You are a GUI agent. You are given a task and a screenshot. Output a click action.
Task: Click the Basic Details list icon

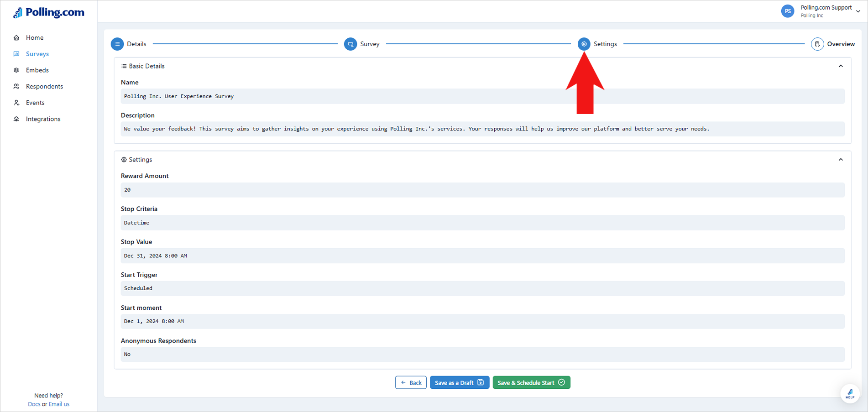(x=124, y=66)
